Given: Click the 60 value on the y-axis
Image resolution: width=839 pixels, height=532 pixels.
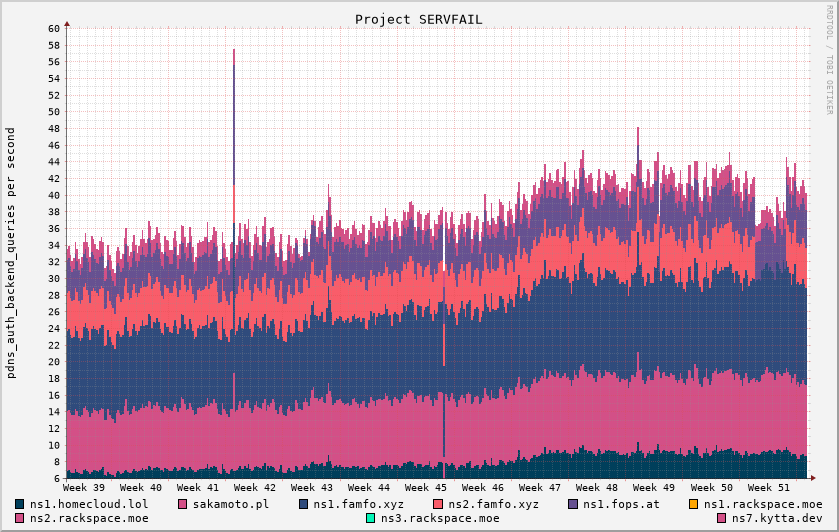Looking at the screenshot, I should click(53, 28).
